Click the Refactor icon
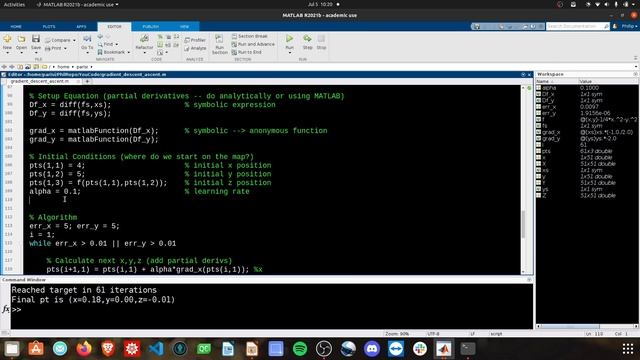 pyautogui.click(x=144, y=39)
